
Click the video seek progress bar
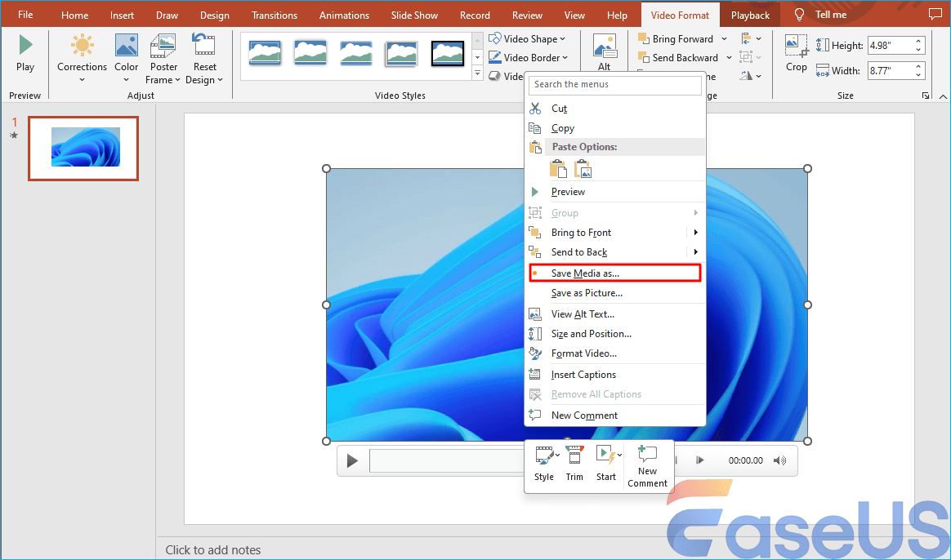click(447, 460)
